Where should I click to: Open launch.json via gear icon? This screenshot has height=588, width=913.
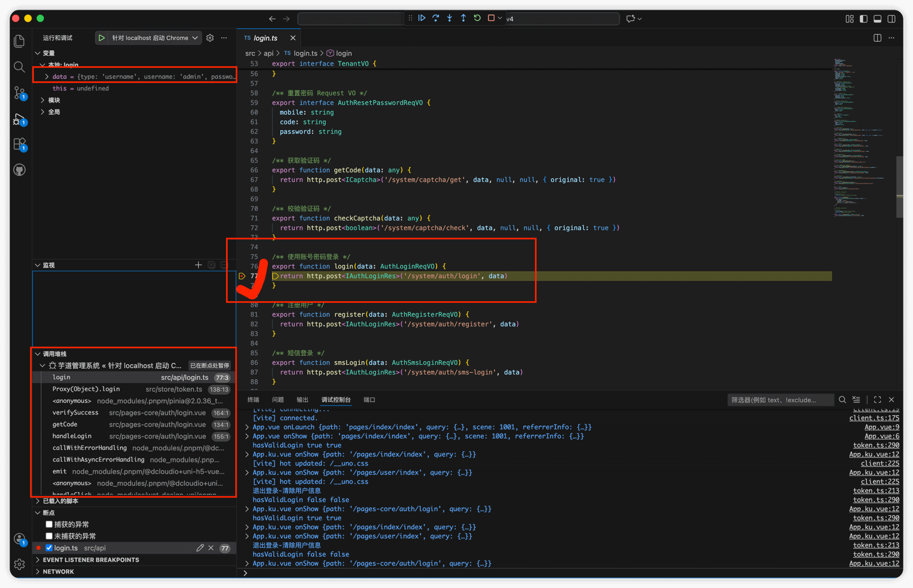tap(210, 38)
